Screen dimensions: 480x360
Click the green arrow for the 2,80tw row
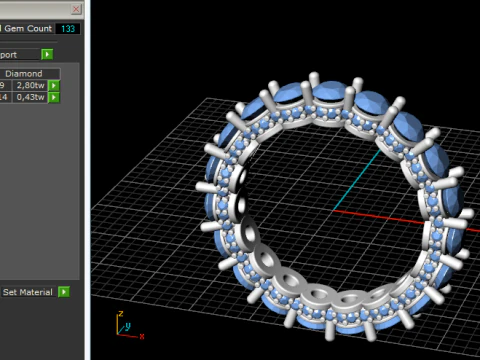coord(54,85)
